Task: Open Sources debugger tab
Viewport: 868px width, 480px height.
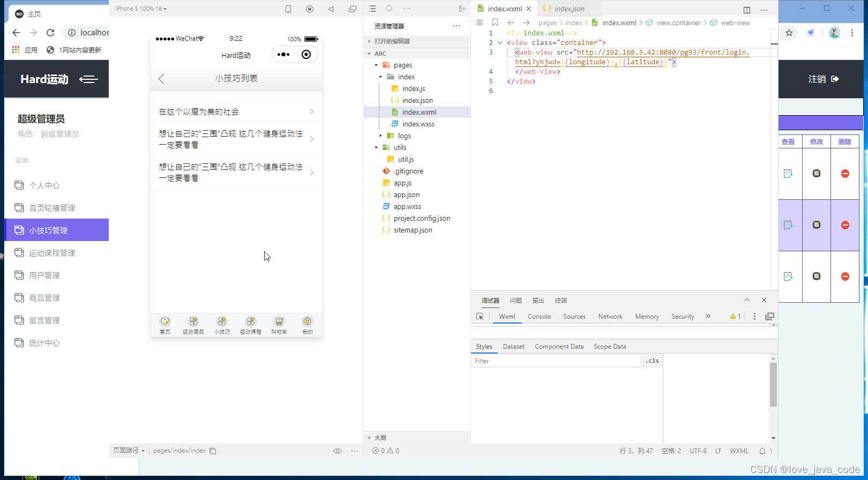Action: [574, 317]
